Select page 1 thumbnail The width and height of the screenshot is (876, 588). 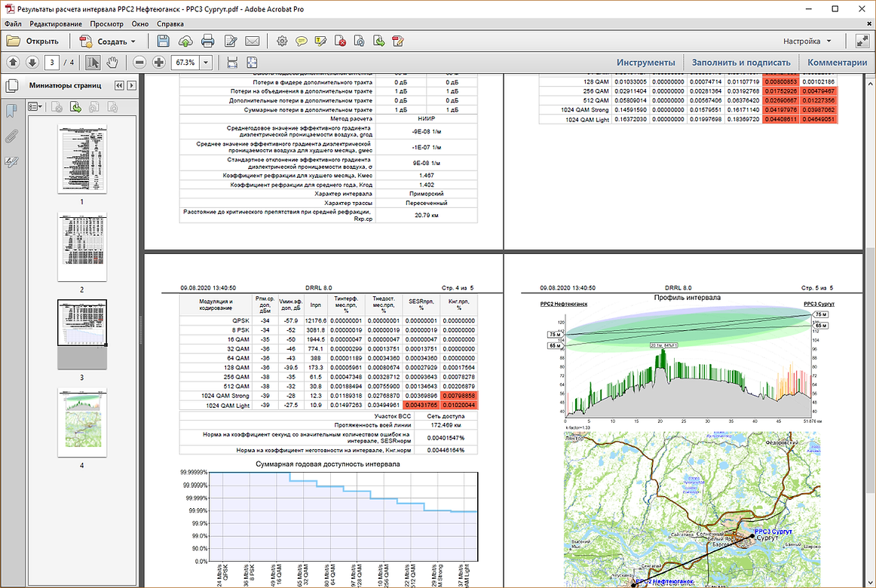pos(82,159)
